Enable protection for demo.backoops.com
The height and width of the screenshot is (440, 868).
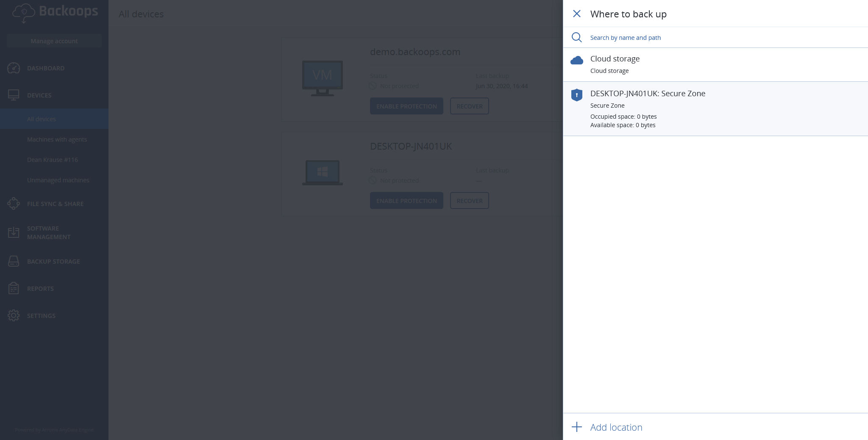406,106
